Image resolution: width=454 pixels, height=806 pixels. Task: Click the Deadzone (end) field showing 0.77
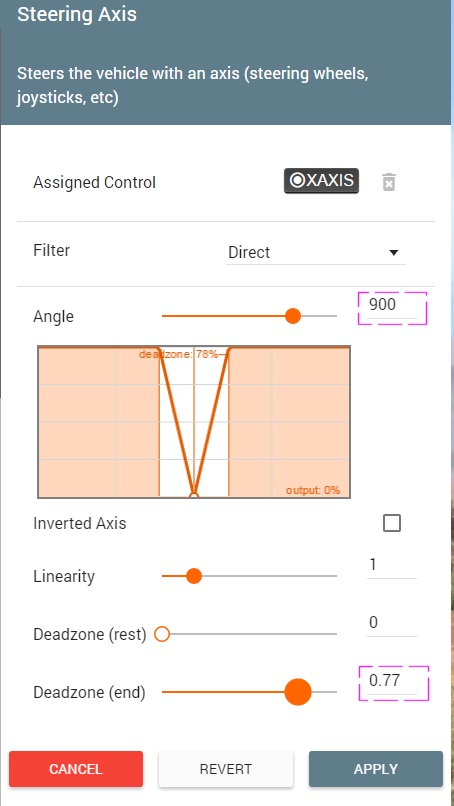393,683
